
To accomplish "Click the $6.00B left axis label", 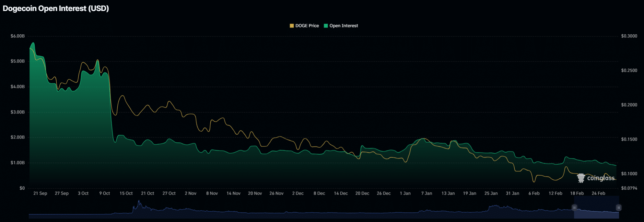I will pos(17,36).
